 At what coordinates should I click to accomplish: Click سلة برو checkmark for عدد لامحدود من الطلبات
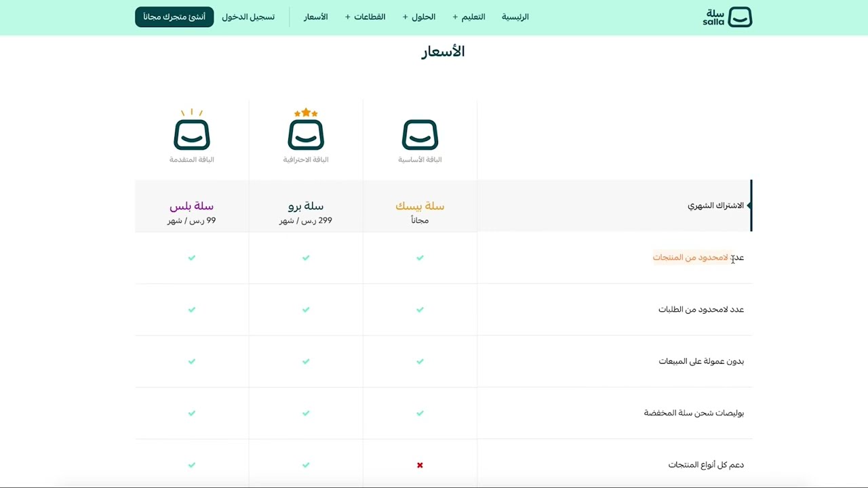coord(306,309)
